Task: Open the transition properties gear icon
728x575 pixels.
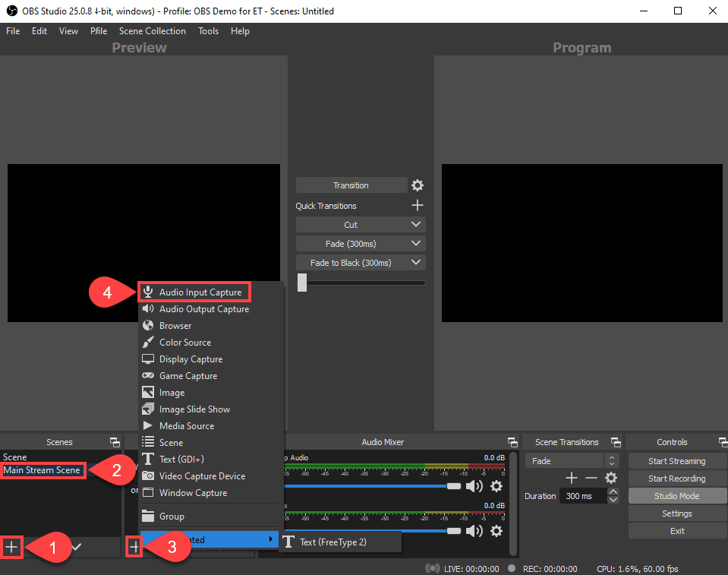Action: 417,185
